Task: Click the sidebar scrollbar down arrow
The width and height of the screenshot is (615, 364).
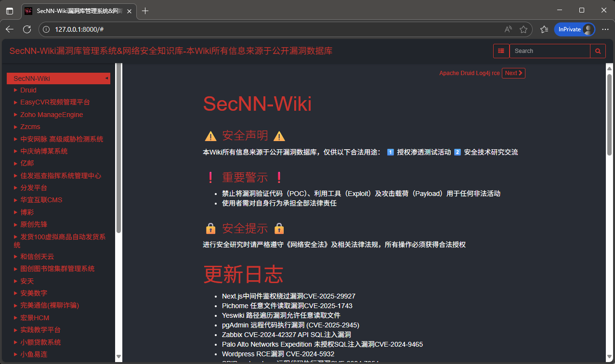Action: (118, 357)
